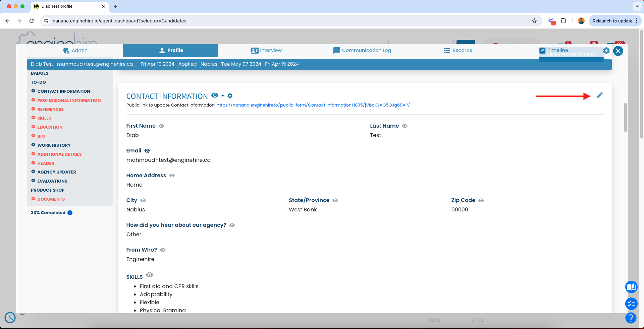Click the candidate email in header bar
Image resolution: width=644 pixels, height=329 pixels.
(x=95, y=64)
